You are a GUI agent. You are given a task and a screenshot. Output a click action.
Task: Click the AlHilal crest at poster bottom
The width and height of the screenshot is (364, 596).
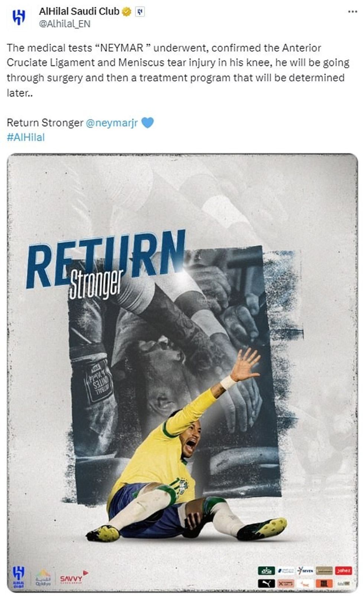pos(19,576)
